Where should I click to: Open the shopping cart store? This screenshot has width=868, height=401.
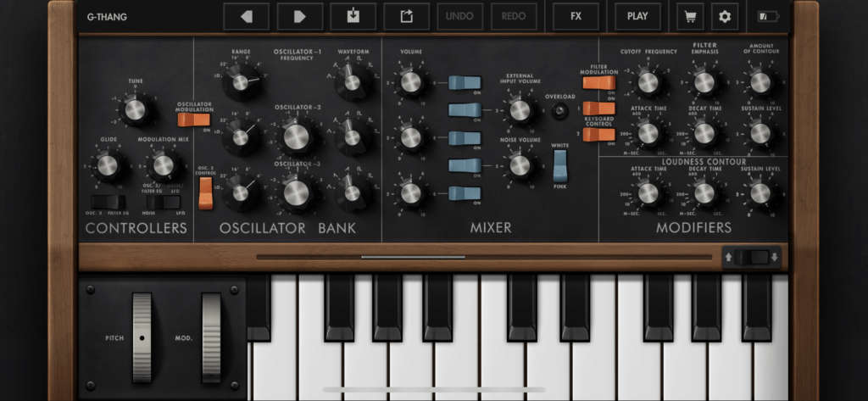coord(690,17)
